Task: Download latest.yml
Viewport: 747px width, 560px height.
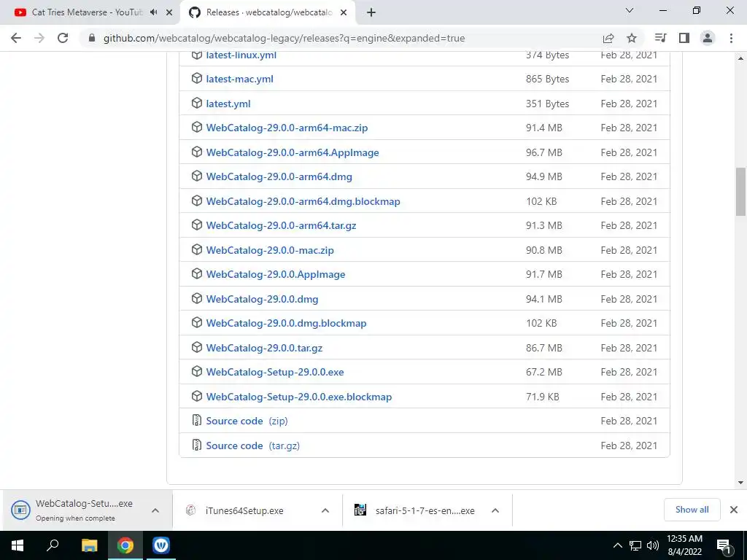Action: click(228, 104)
